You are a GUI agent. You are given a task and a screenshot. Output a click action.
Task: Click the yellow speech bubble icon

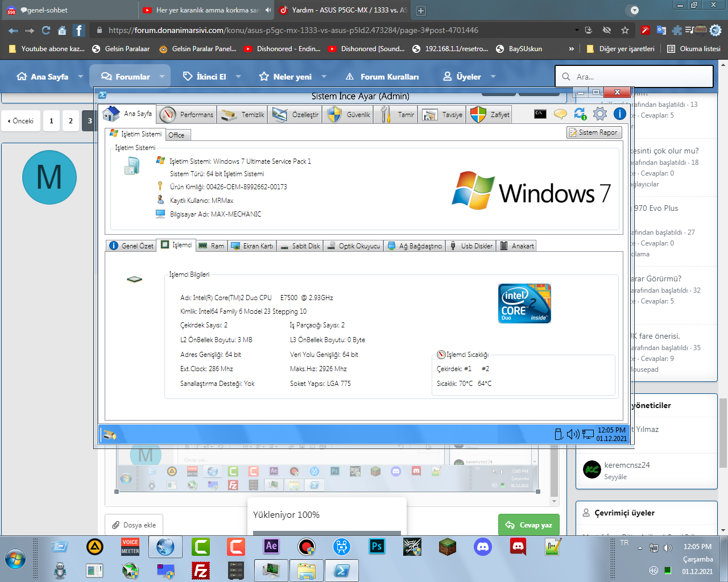(x=560, y=114)
